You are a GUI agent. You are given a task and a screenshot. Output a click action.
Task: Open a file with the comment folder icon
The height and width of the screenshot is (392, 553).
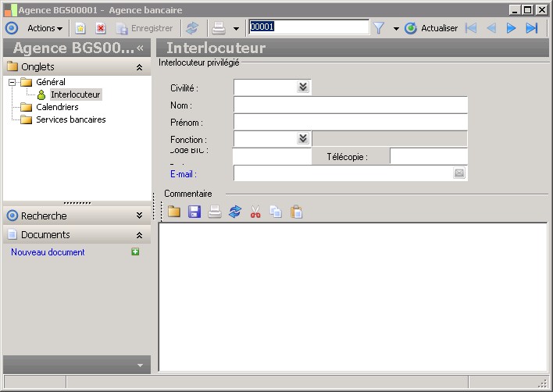(174, 212)
